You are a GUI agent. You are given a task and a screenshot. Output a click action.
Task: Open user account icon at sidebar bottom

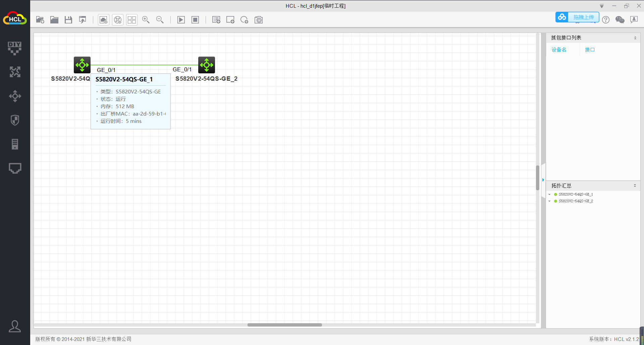15,326
